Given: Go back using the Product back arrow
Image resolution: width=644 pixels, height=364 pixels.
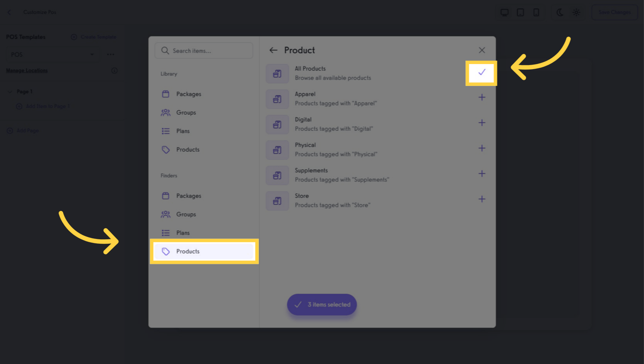Looking at the screenshot, I should coord(274,50).
